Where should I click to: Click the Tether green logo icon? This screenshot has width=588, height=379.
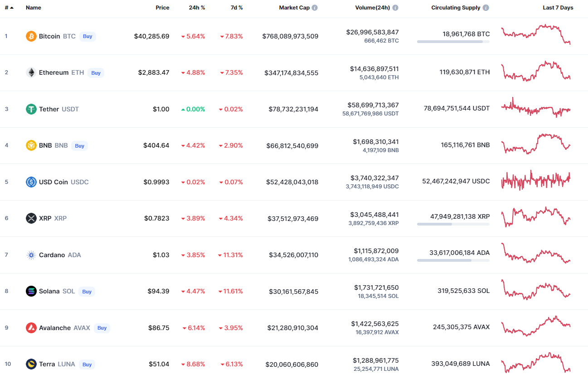(x=31, y=109)
